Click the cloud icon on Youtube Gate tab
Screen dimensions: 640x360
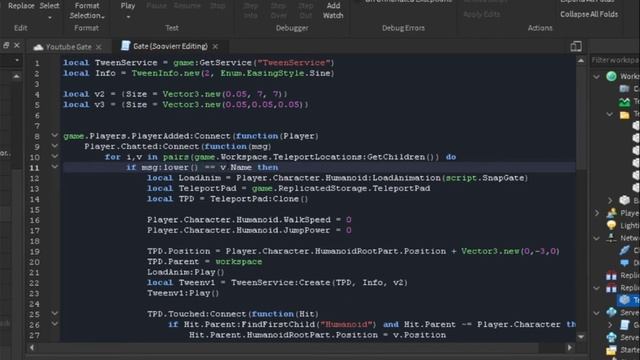coord(38,47)
